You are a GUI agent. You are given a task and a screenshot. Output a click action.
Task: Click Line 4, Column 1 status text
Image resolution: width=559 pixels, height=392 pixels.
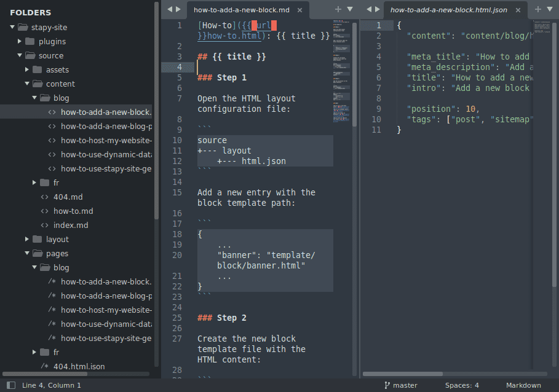pyautogui.click(x=51, y=385)
